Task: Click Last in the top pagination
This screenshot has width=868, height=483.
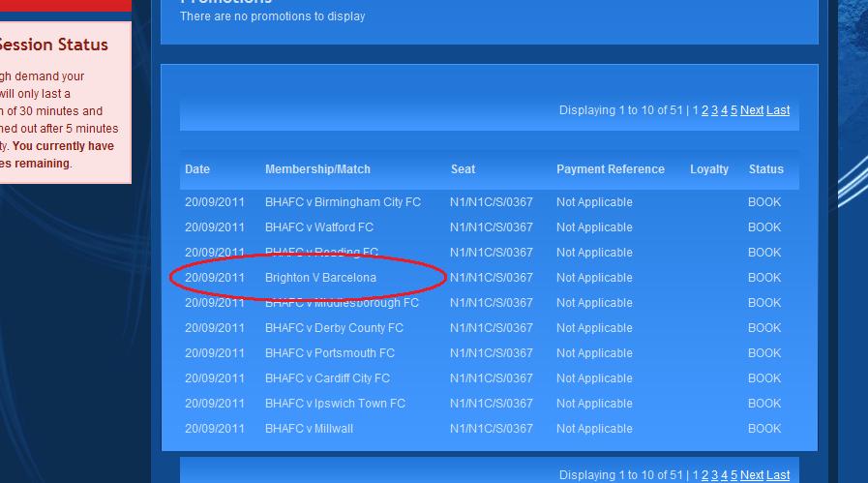Action: click(778, 110)
